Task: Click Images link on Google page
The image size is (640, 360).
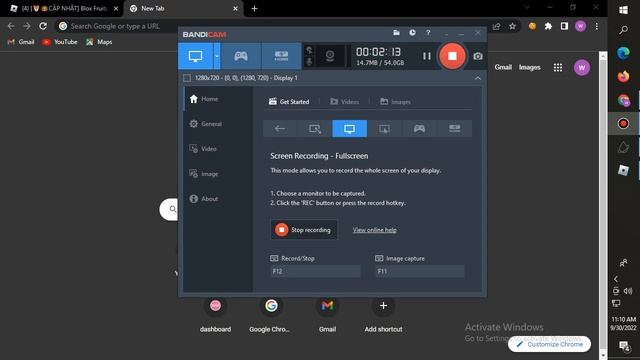Action: [x=529, y=67]
